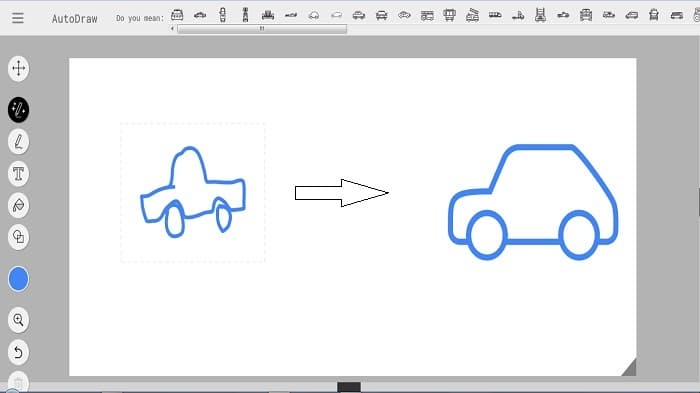Select the smooth blue car drawing
This screenshot has width=700, height=393.
[x=533, y=201]
